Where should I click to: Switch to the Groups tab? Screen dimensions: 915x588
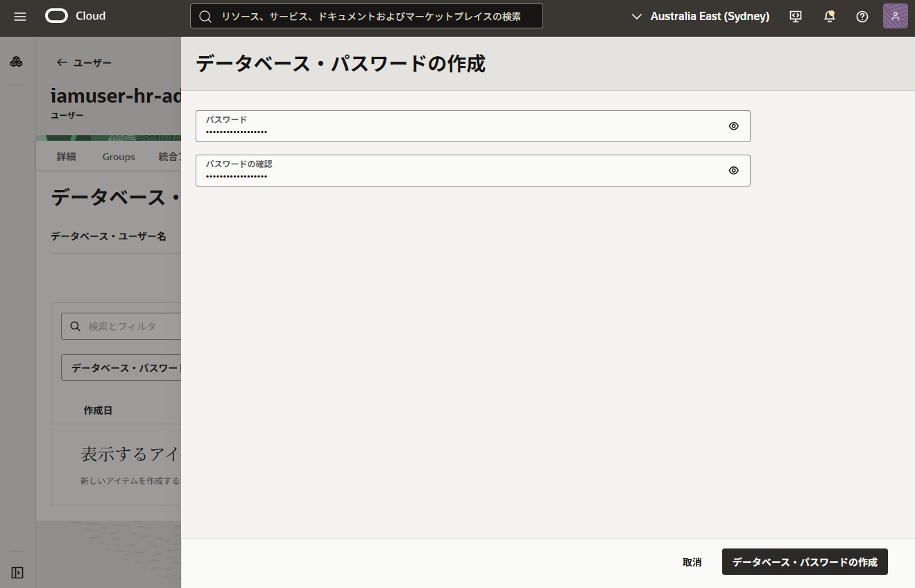(x=118, y=157)
